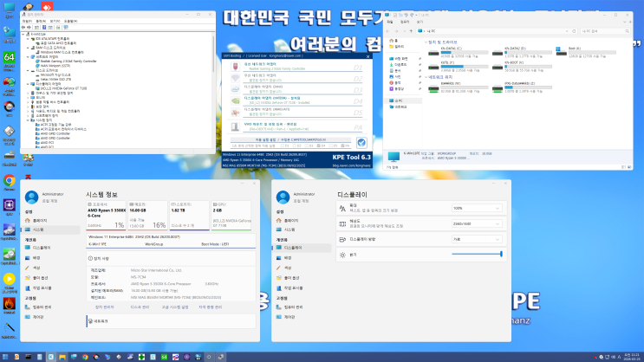Open the Action menu in Device Manager
The image size is (644, 362).
click(41, 21)
